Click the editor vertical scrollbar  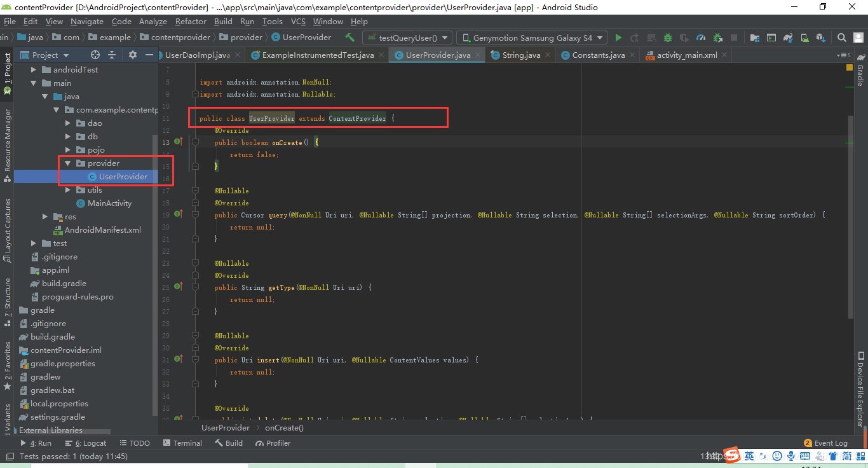pos(851,216)
